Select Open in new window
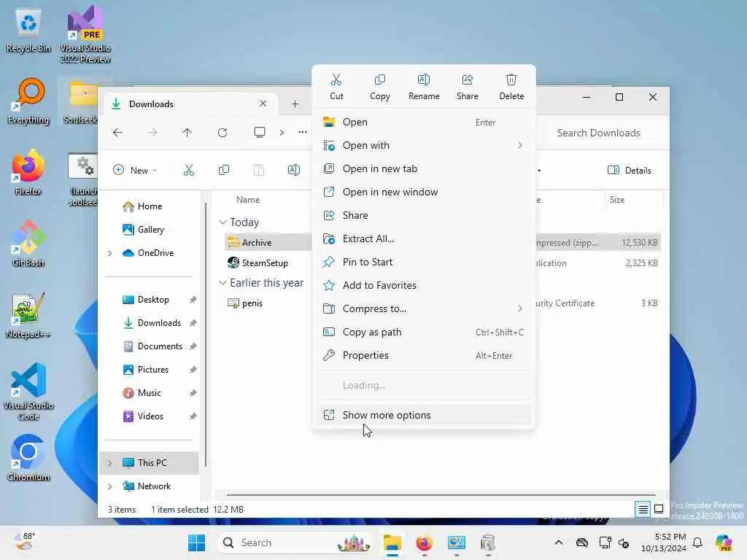This screenshot has width=747, height=560. [424, 192]
